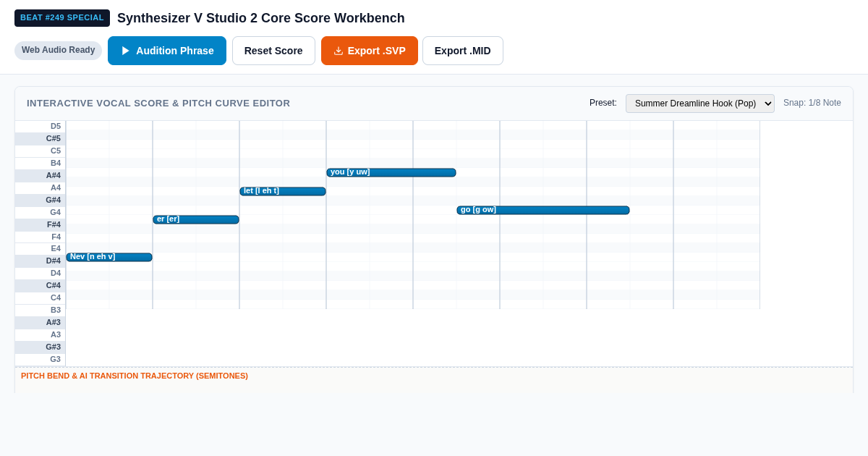Click the C#4 piano key
The width and height of the screenshot is (868, 456).
pos(41,285)
